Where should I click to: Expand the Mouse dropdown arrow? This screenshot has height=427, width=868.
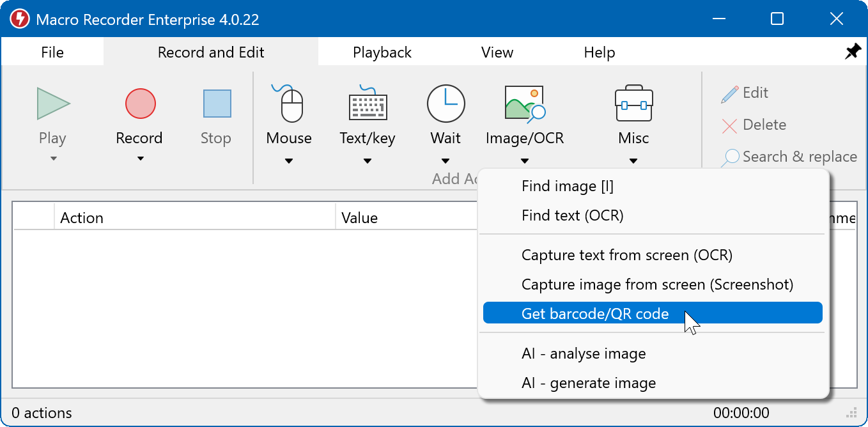(x=289, y=161)
